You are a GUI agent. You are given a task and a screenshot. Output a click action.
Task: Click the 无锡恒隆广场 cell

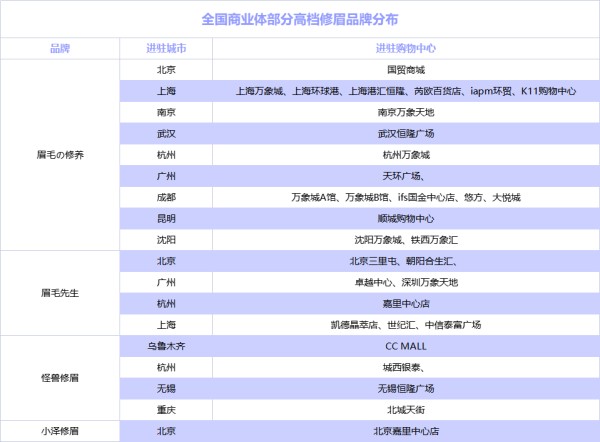pos(406,389)
